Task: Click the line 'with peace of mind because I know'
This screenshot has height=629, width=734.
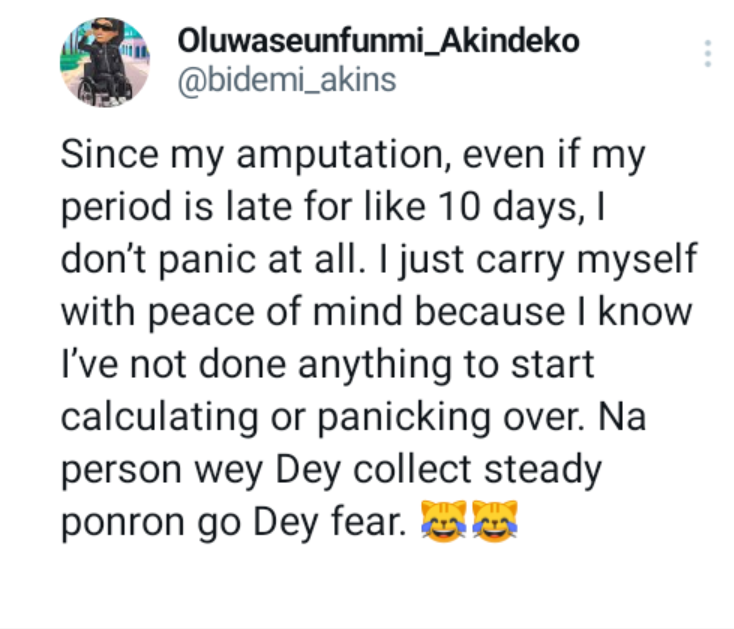Action: point(376,311)
